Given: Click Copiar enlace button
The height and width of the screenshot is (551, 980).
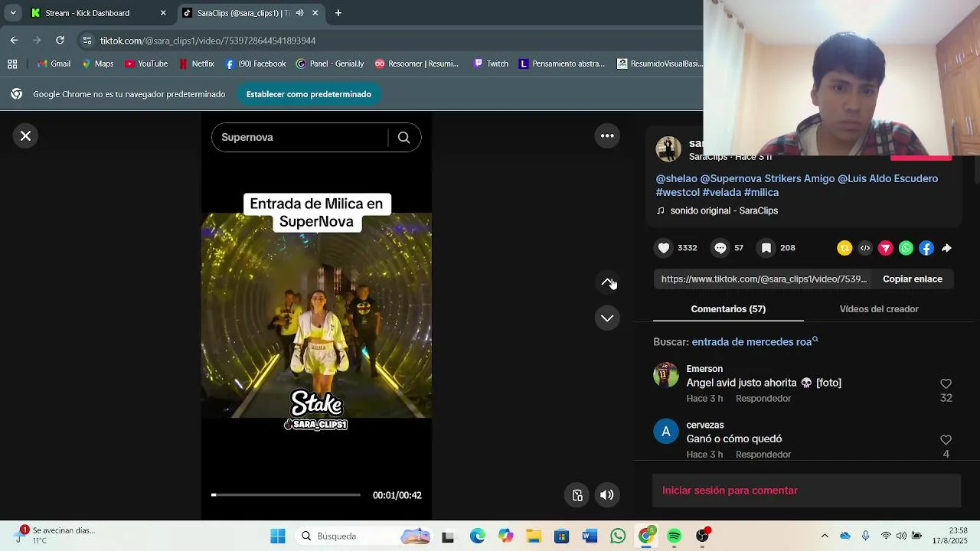Looking at the screenshot, I should point(913,279).
